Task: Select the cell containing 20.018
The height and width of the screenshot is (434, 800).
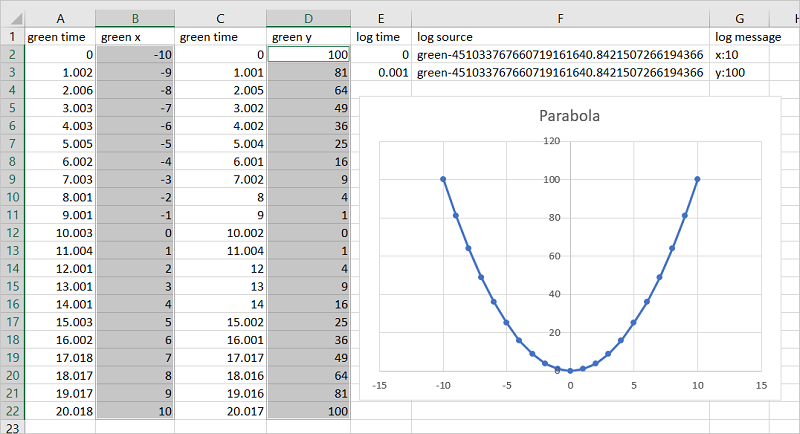Action: click(59, 411)
